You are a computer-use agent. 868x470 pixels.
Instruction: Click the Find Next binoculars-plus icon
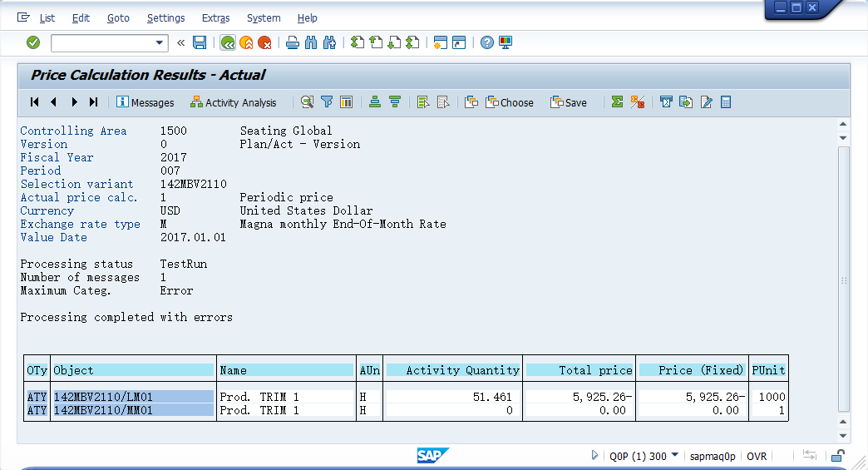coord(329,42)
